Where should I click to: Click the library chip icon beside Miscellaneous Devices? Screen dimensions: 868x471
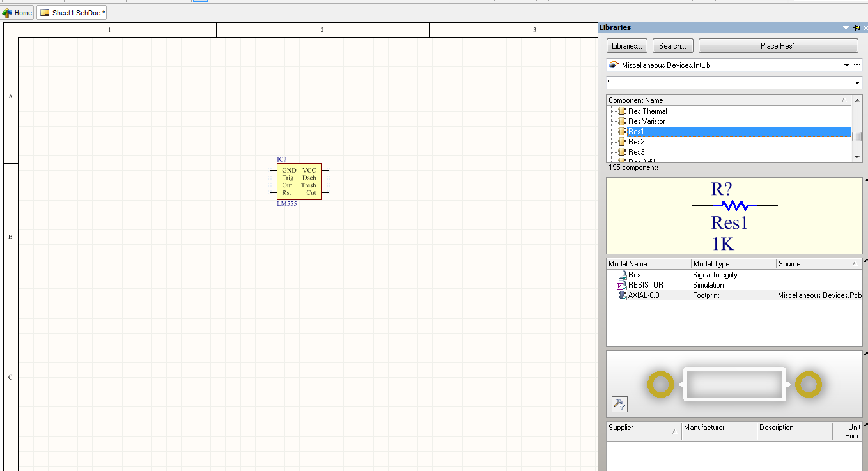(614, 65)
